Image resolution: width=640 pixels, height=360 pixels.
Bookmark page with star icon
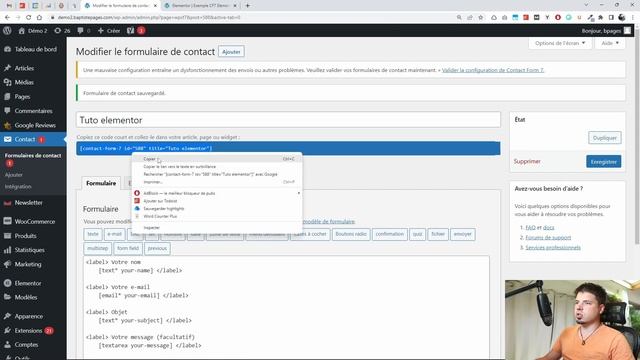pyautogui.click(x=480, y=18)
